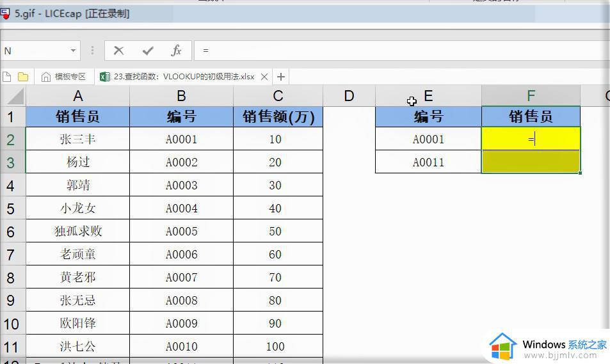Select column D header
Image resolution: width=610 pixels, height=364 pixels.
click(349, 96)
